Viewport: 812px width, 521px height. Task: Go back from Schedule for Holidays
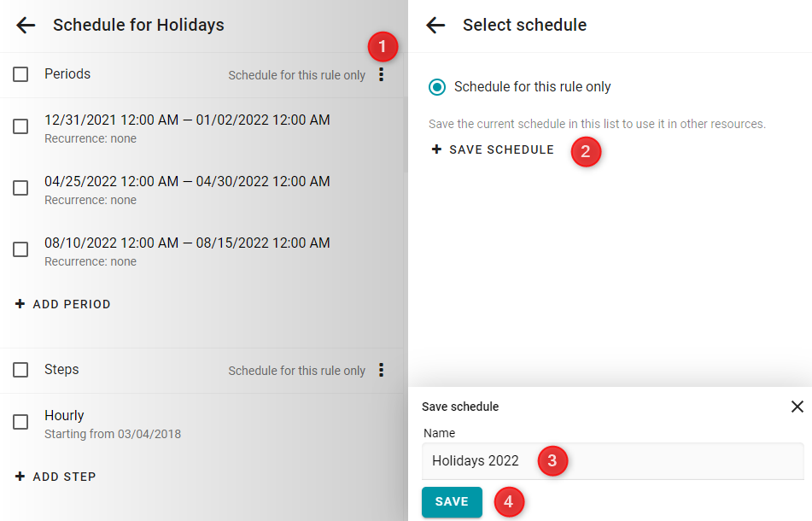click(26, 25)
